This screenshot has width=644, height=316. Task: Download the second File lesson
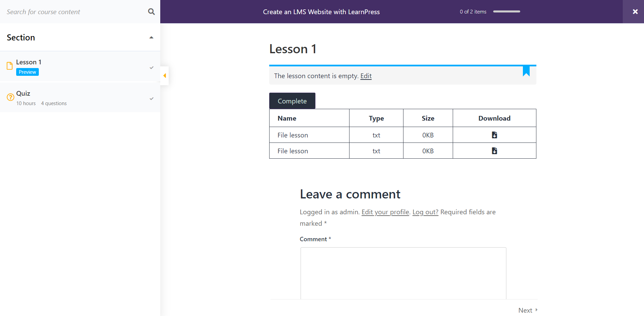494,151
